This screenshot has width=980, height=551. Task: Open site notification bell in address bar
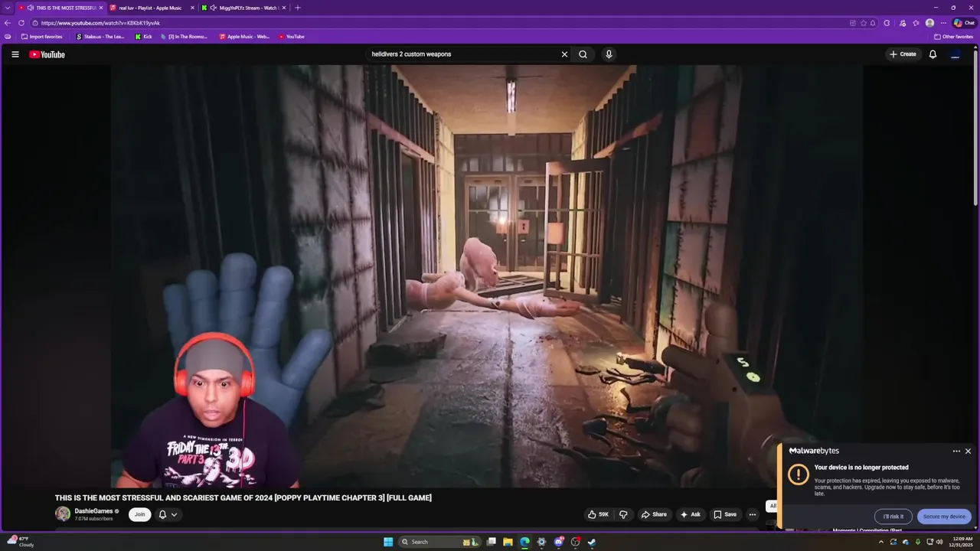[x=873, y=23]
